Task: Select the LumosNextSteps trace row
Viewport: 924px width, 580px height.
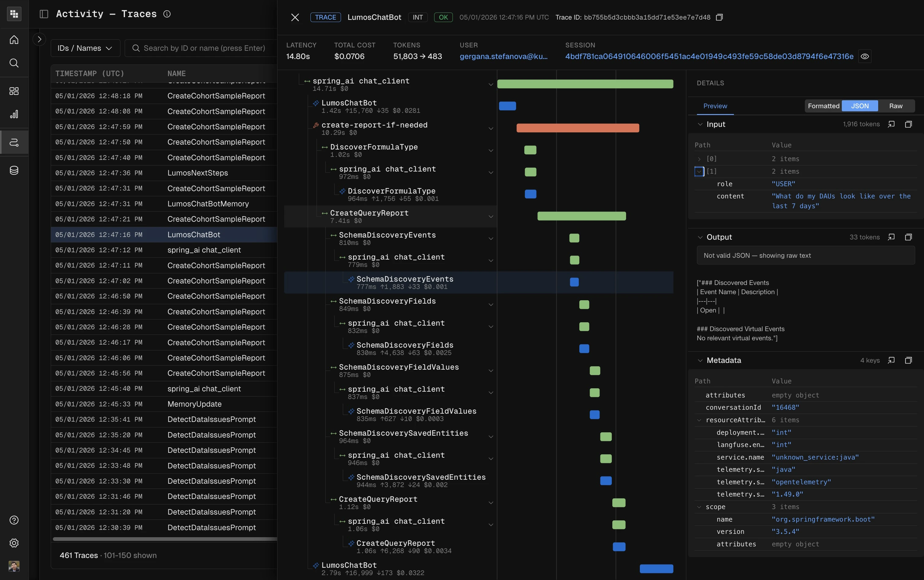Action: (164, 173)
